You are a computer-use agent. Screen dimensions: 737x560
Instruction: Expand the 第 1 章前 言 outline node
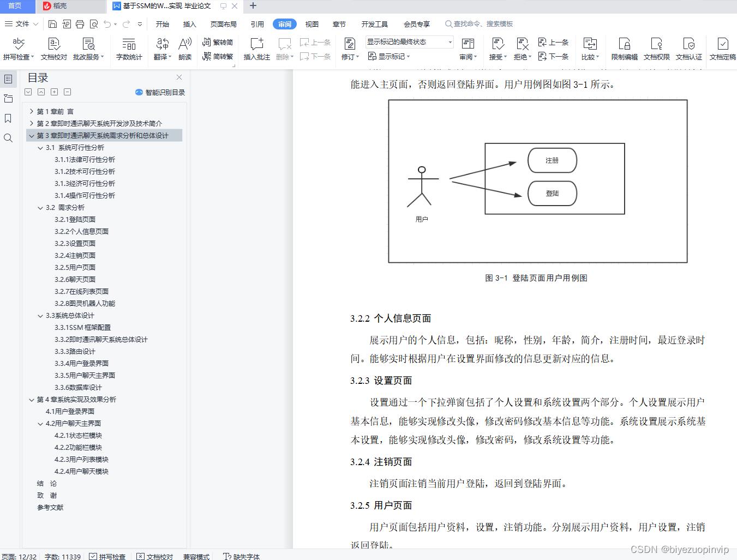32,111
